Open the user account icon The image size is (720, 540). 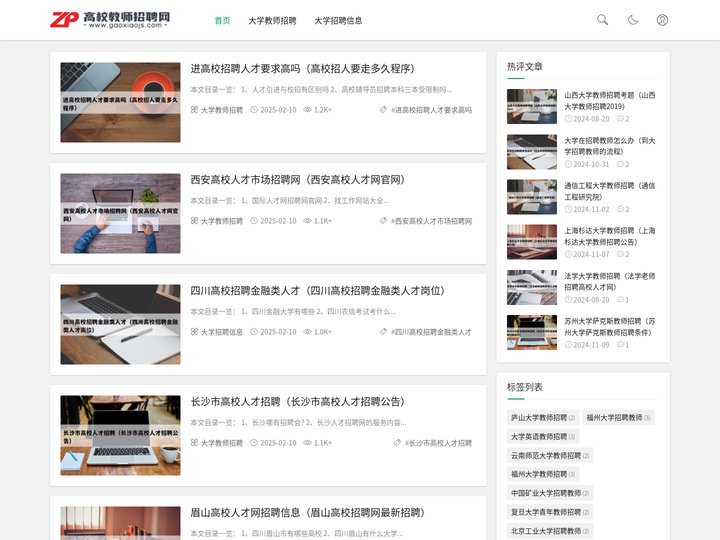[x=662, y=20]
